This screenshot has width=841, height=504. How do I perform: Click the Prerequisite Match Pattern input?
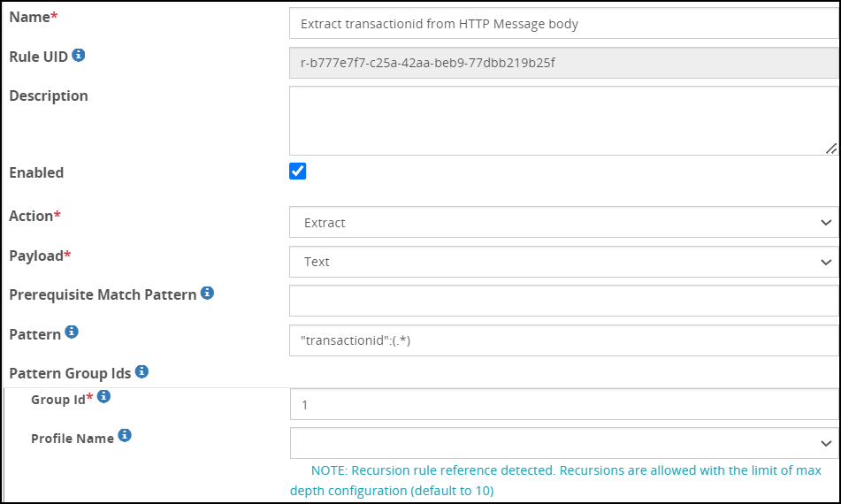pos(563,301)
